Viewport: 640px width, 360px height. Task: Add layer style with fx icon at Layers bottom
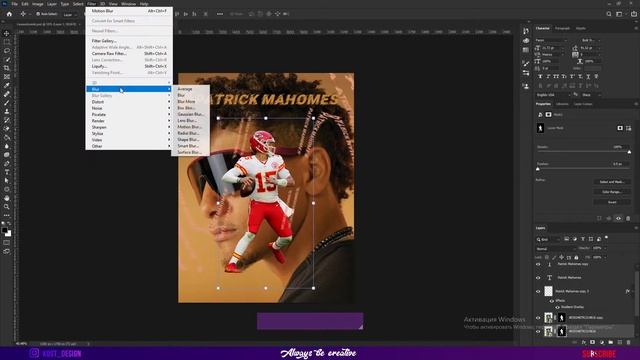(584, 342)
